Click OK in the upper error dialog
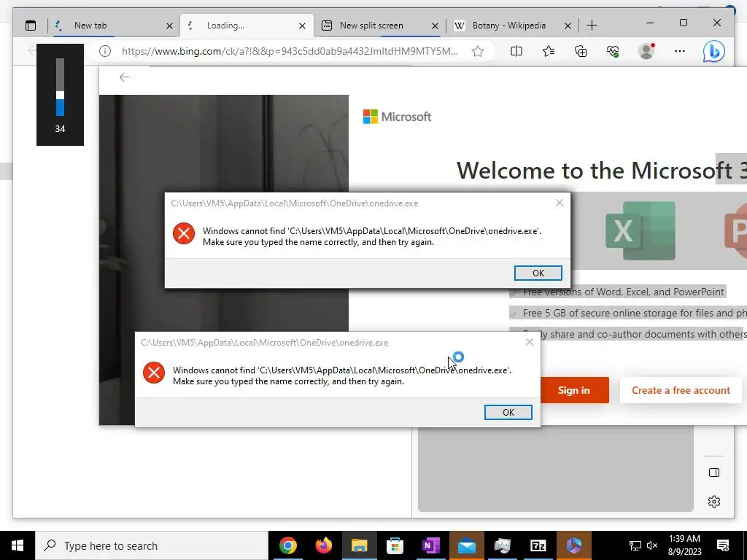 point(538,273)
